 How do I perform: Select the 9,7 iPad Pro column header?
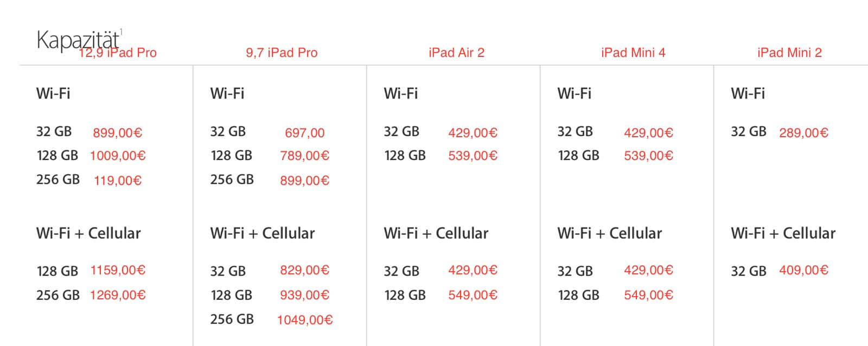point(282,53)
